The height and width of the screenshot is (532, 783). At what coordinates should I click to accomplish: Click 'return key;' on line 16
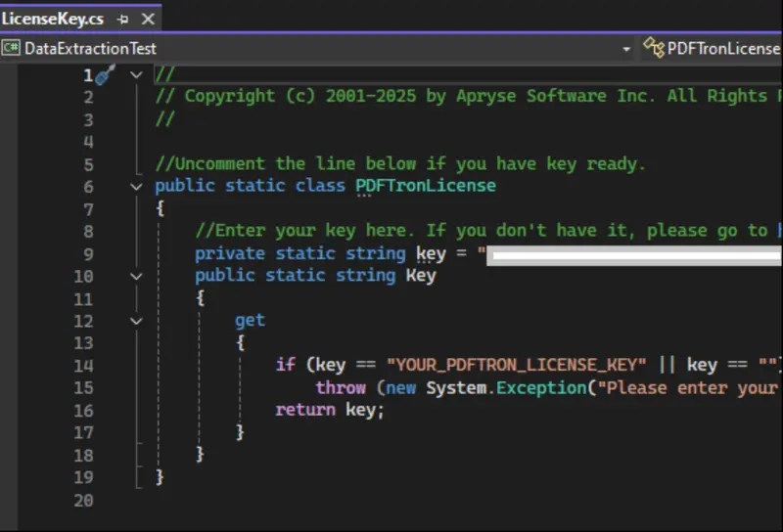pyautogui.click(x=330, y=410)
